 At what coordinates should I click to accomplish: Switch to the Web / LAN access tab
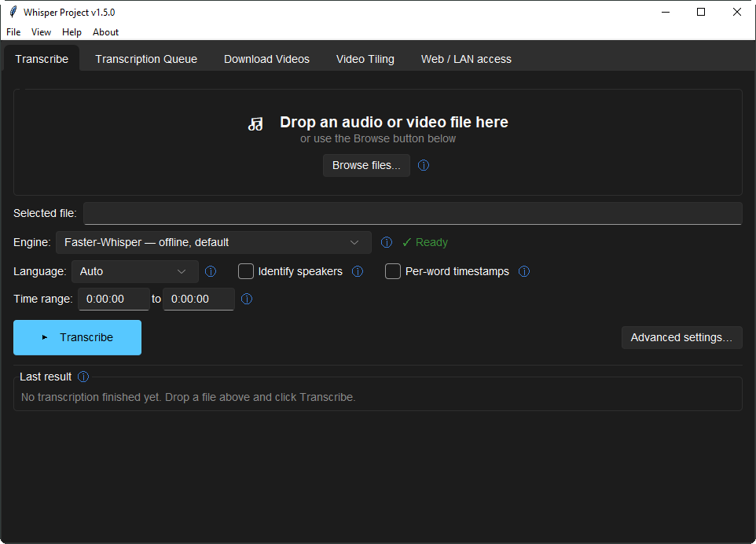[466, 59]
